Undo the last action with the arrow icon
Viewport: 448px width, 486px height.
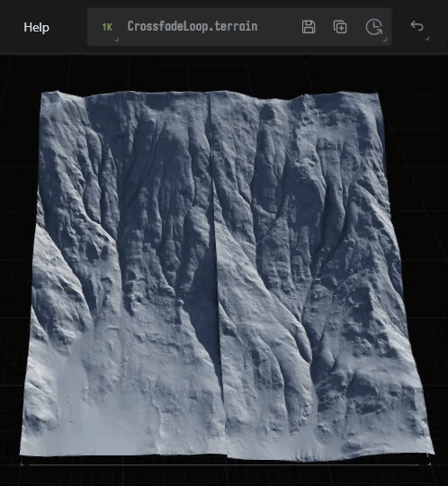coord(417,26)
